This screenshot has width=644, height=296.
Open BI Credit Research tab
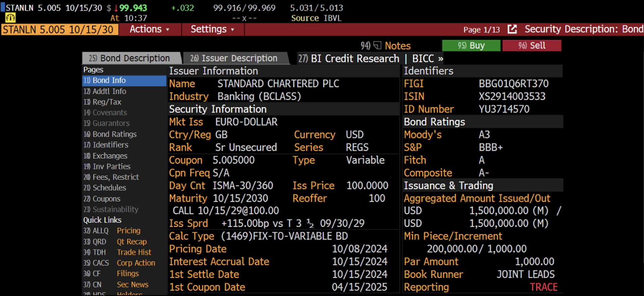click(349, 59)
